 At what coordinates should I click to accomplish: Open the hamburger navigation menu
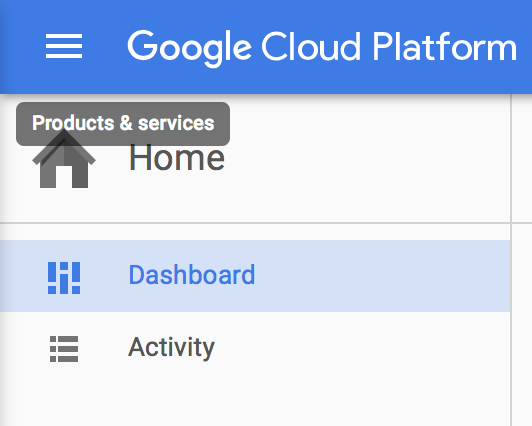pyautogui.click(x=64, y=46)
